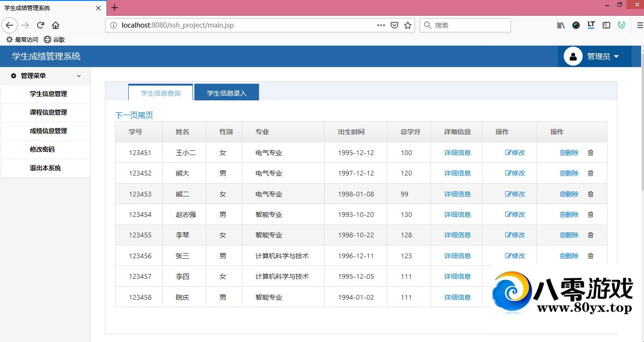The image size is (644, 342).
Task: Choose 退出本系统 in the sidebar
Action: click(x=45, y=168)
